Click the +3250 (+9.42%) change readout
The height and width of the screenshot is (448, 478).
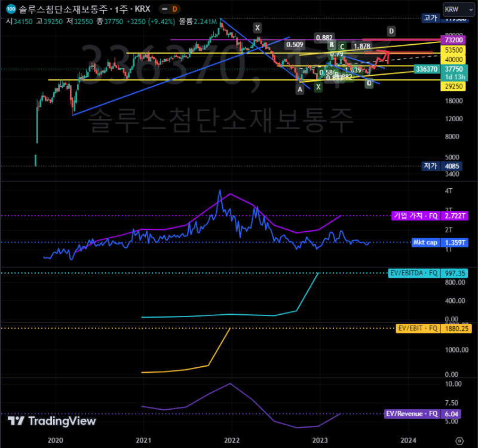tap(151, 22)
